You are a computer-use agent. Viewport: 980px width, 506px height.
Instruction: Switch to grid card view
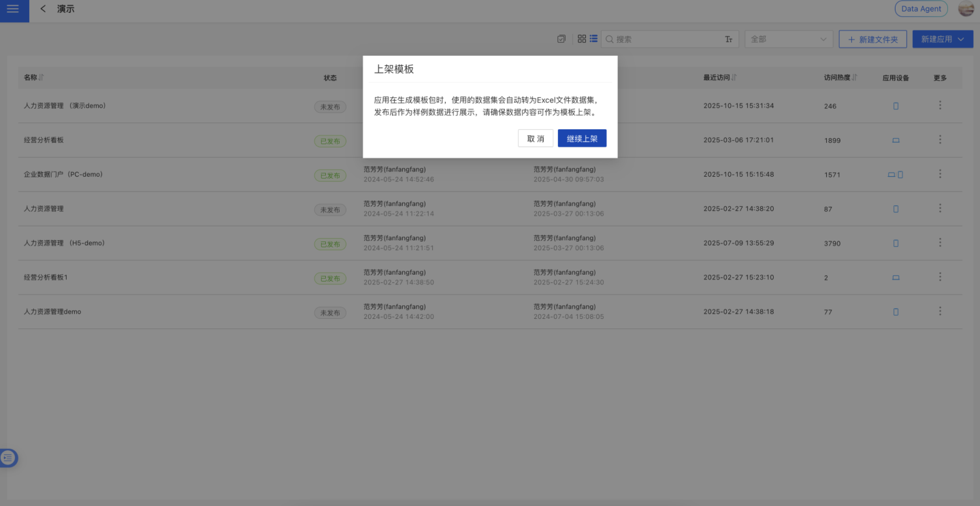click(582, 39)
